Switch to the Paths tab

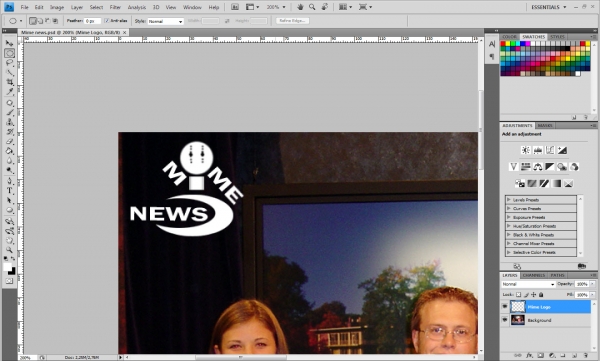pyautogui.click(x=558, y=275)
